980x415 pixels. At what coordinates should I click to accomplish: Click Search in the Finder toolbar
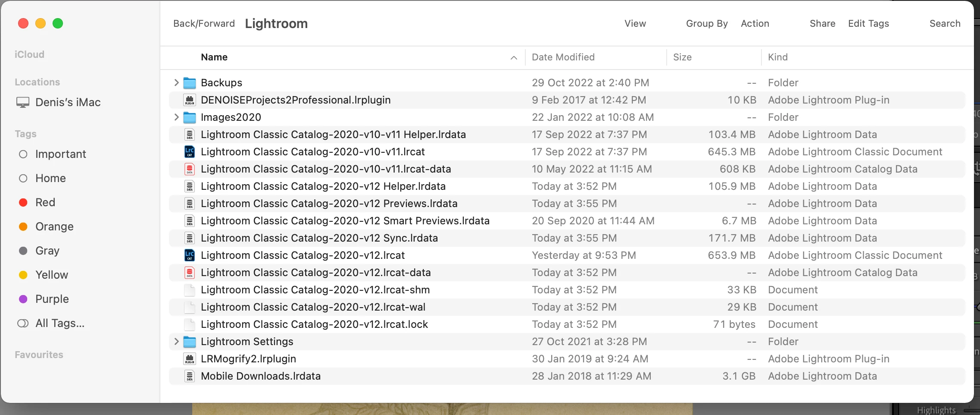click(945, 24)
